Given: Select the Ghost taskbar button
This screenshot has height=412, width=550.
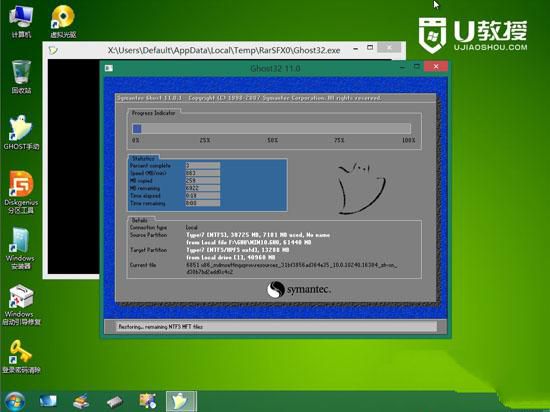Looking at the screenshot, I should pos(181,401).
